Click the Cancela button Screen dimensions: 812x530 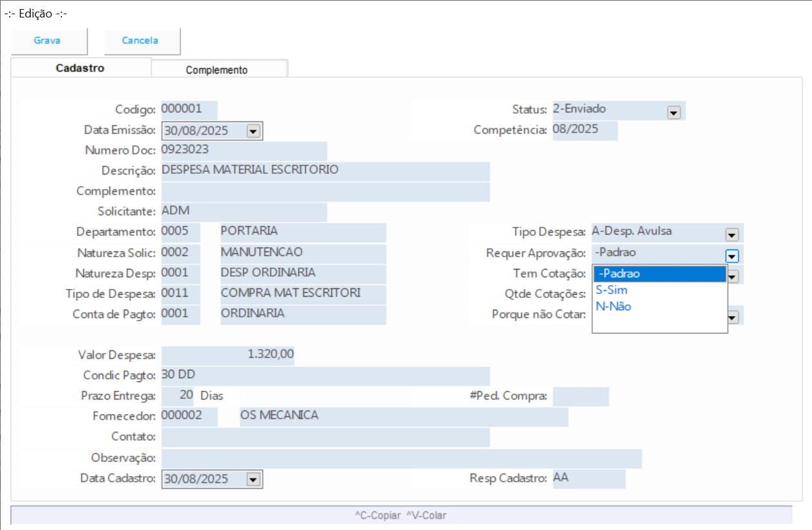coord(140,41)
